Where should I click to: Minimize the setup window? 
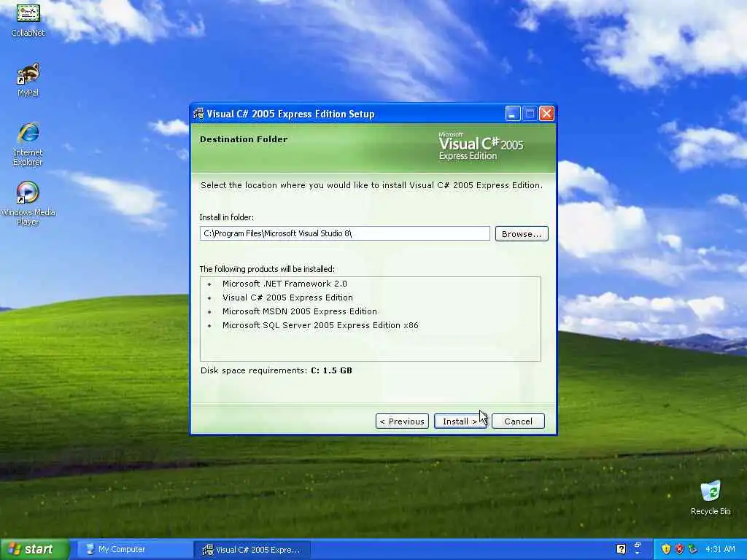(513, 114)
